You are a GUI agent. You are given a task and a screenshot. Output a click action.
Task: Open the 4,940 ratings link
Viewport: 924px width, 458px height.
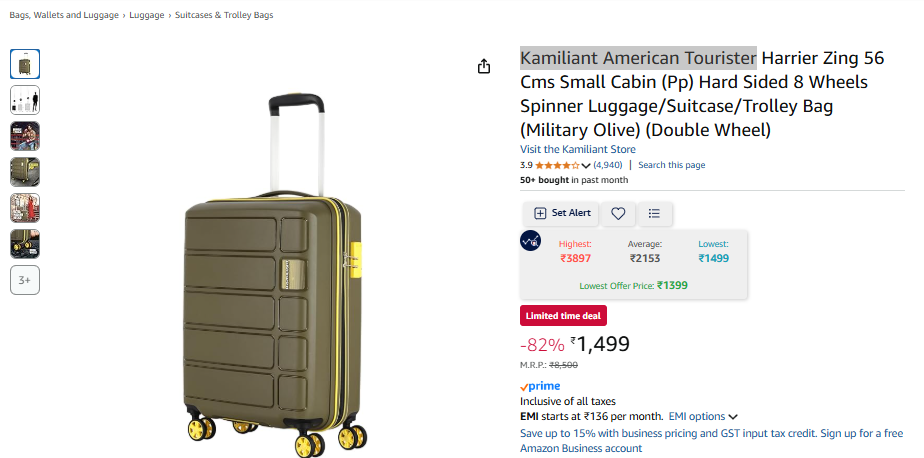(x=608, y=165)
